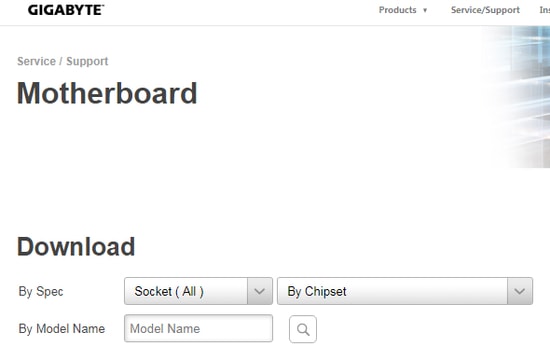This screenshot has height=360, width=550.
Task: Click the chevron on the By Chipset dropdown
Action: (x=519, y=291)
